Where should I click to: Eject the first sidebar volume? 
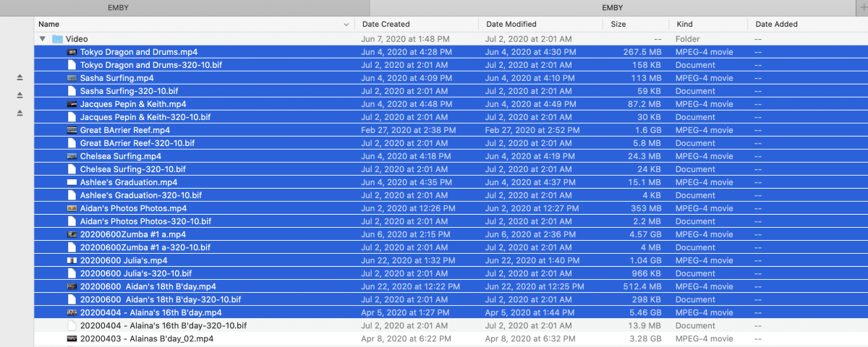pyautogui.click(x=20, y=77)
